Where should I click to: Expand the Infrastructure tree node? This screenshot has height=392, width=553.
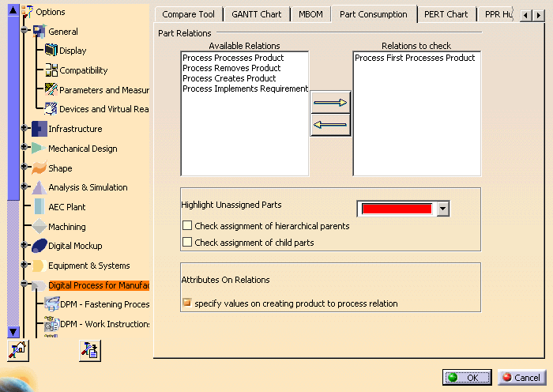click(x=24, y=129)
